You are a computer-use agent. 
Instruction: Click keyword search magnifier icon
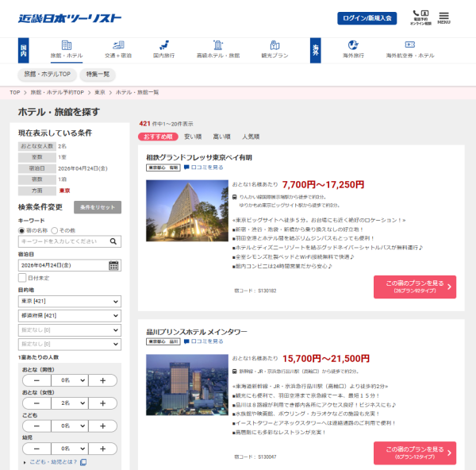point(113,241)
